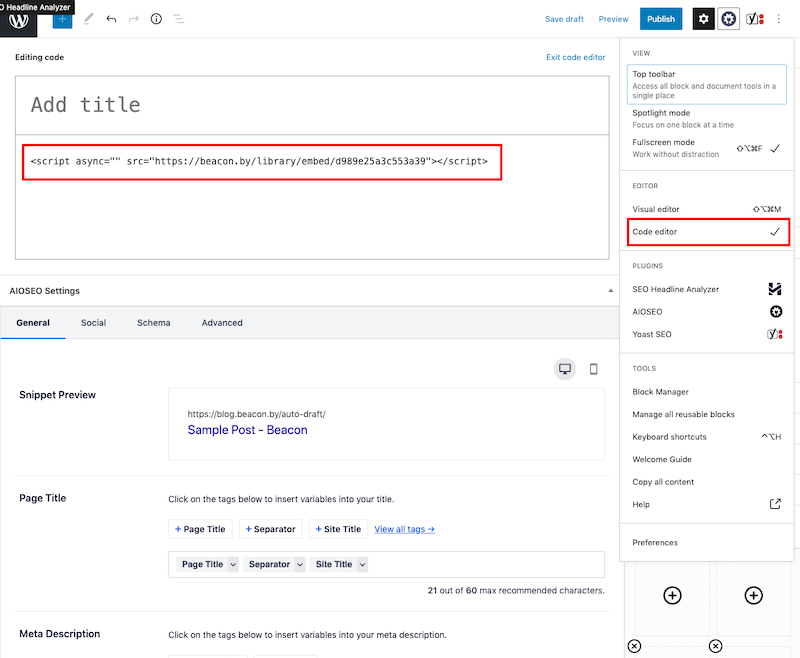The image size is (800, 658).
Task: Click the page title tags input
Action: tap(386, 565)
